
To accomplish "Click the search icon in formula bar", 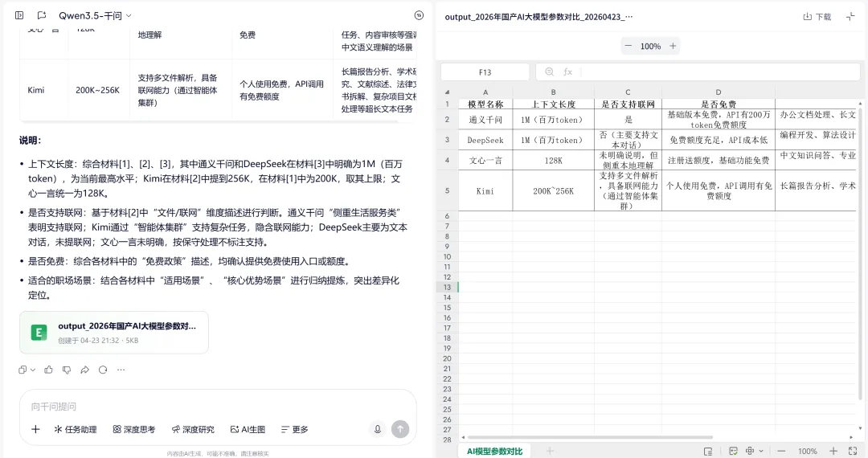I will 549,72.
